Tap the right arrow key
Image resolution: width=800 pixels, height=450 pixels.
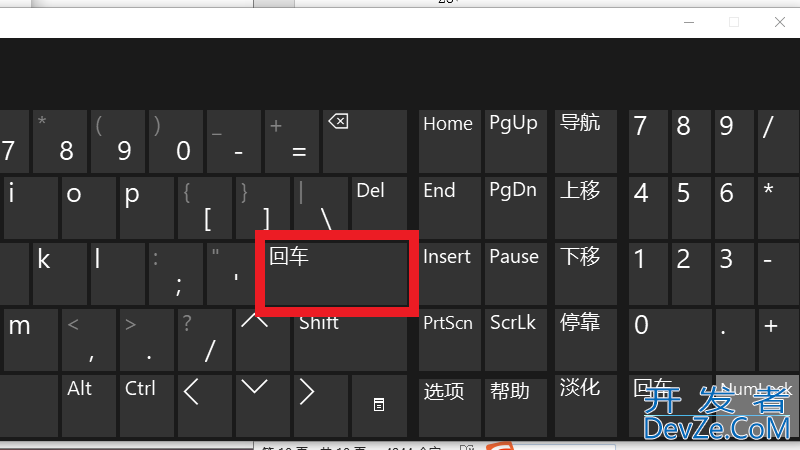[x=320, y=406]
